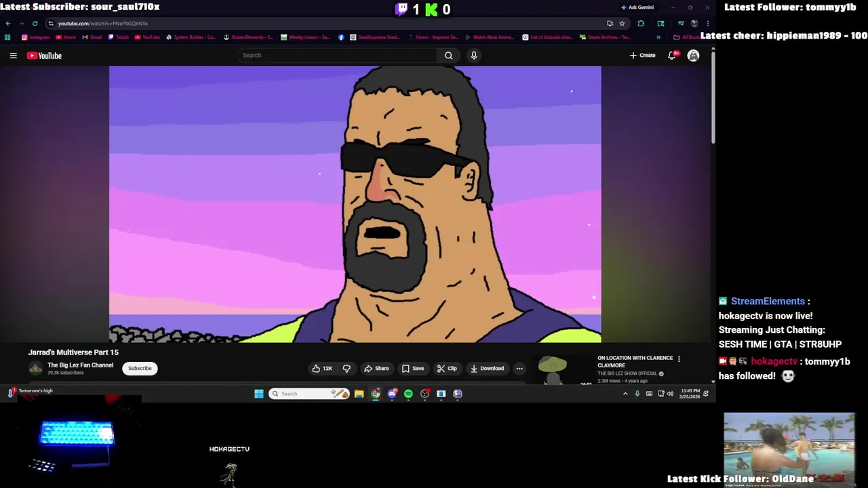
Task: Open the Create button on YouTube
Action: click(642, 56)
